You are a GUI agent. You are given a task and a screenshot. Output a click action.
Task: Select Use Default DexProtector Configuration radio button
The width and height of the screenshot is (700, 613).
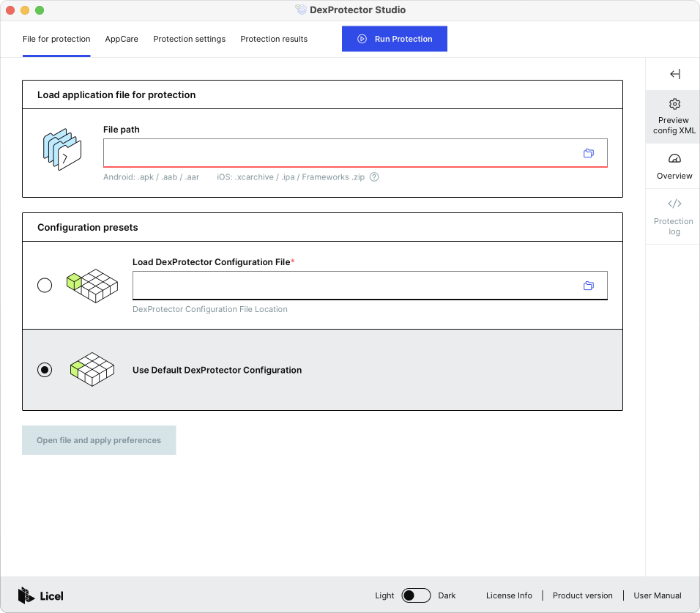(x=45, y=370)
